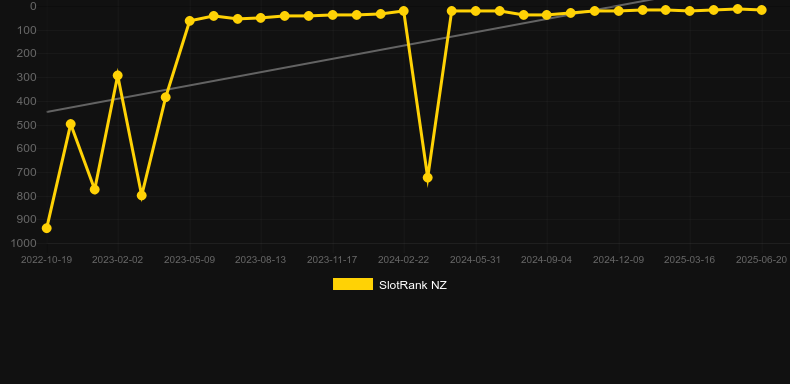Click the point near rank 770
790x384 pixels.
95,189
